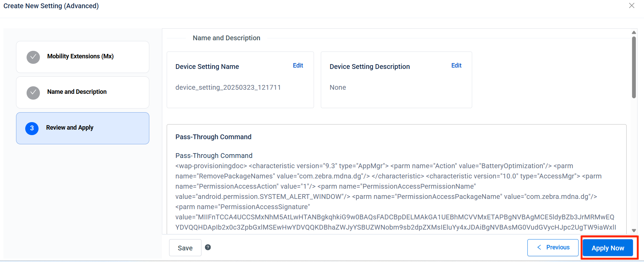Edit the Device Setting Name
Screen dimensions: 644x262
tap(298, 65)
